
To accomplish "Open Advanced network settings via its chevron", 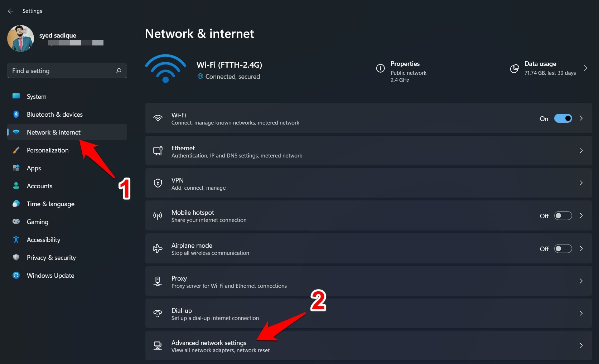I will [x=581, y=345].
